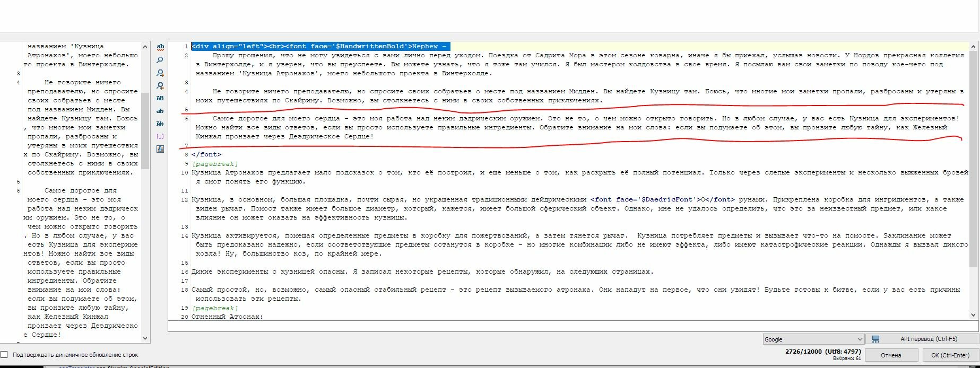Click the empty field below the editor
Viewport: 980px width, 368px height.
pos(573,326)
